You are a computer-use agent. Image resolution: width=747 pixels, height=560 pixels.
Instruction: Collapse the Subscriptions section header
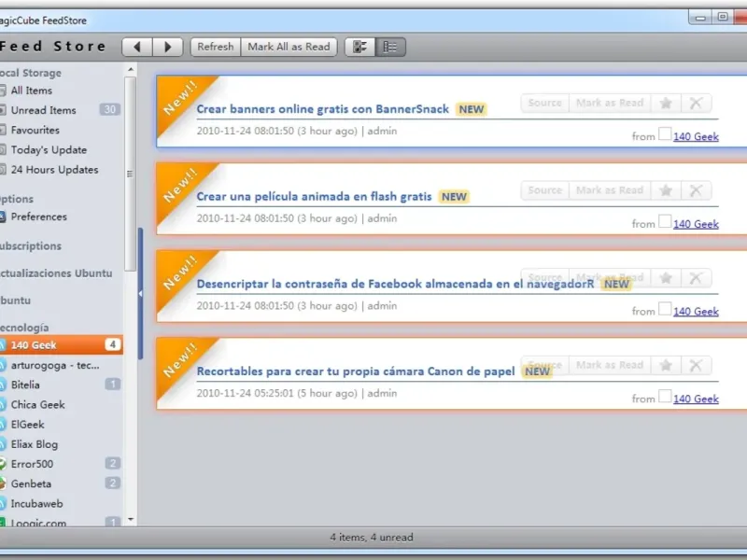pyautogui.click(x=31, y=246)
